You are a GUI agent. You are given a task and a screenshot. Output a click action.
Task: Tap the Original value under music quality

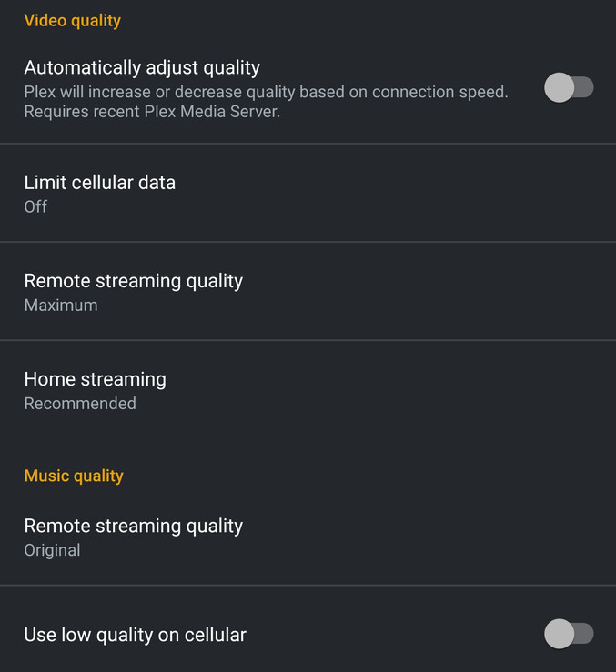(52, 550)
